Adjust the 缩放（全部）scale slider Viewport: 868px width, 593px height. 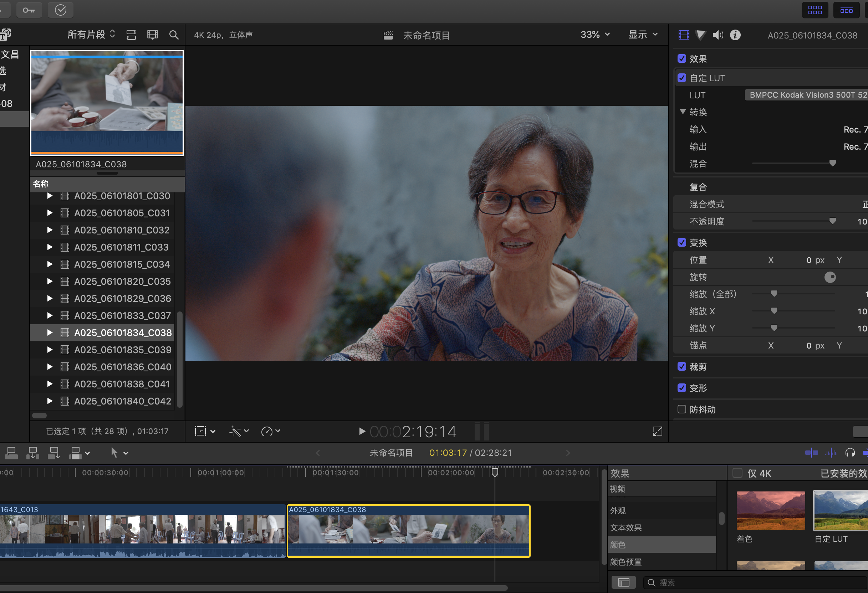click(774, 294)
